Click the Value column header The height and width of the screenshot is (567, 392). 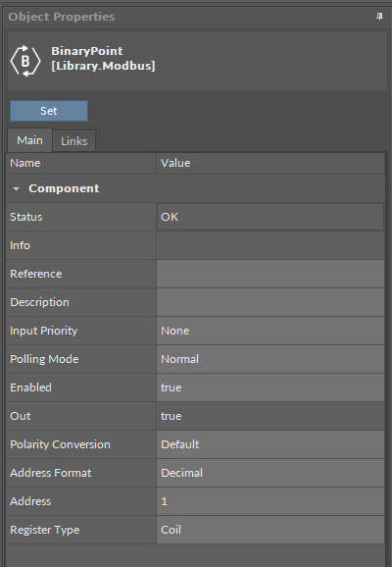(270, 163)
